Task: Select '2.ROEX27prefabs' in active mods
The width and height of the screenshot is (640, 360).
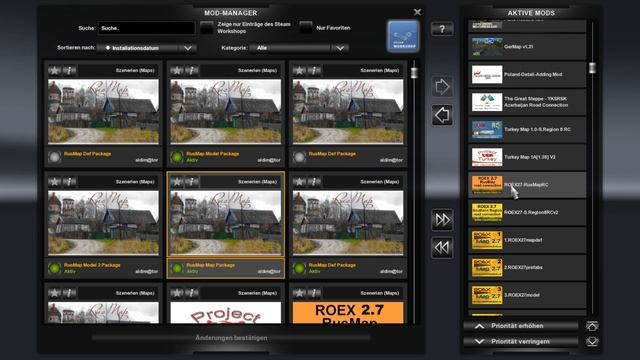Action: coord(527,268)
